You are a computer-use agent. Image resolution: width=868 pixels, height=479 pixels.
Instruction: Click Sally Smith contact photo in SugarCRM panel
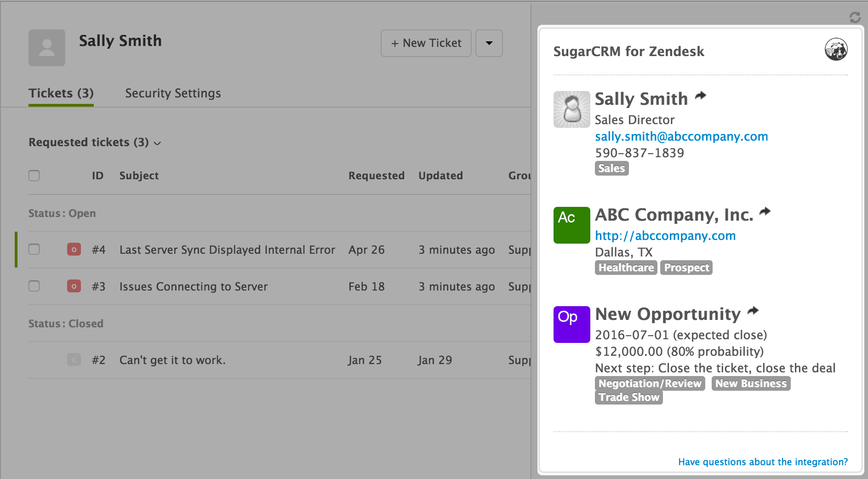coord(571,109)
